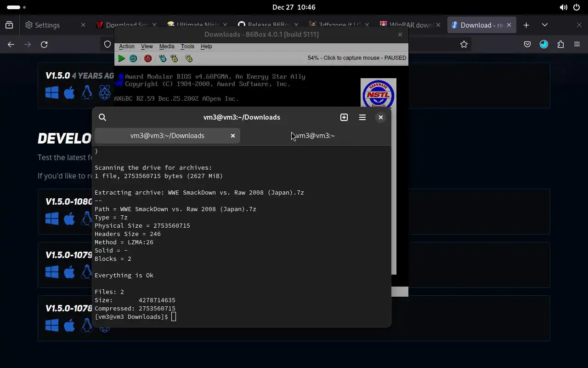Click the browser shield tracking protection icon
588x368 pixels.
107,44
